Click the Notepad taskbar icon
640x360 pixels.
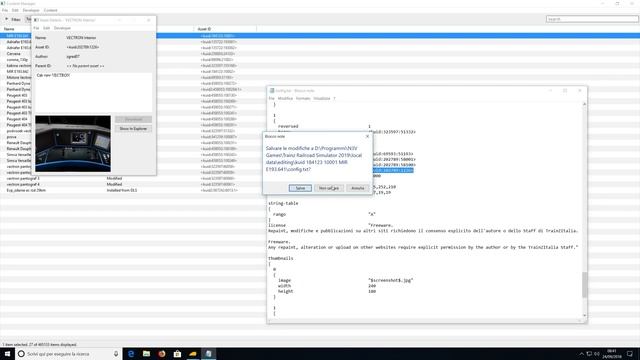208,353
